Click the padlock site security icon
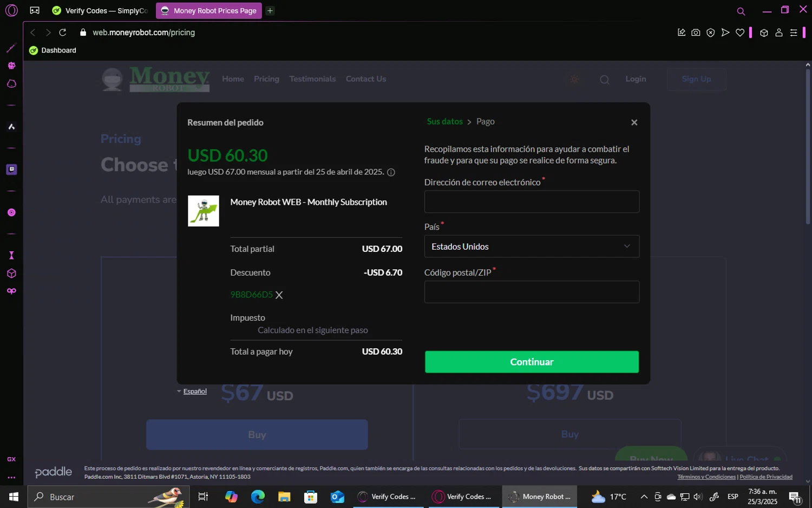 point(83,32)
